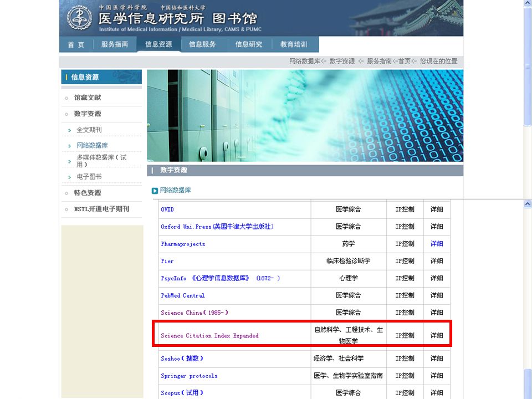Open 特色资源 in the sidebar
Image resolution: width=532 pixels, height=399 pixels.
click(88, 193)
